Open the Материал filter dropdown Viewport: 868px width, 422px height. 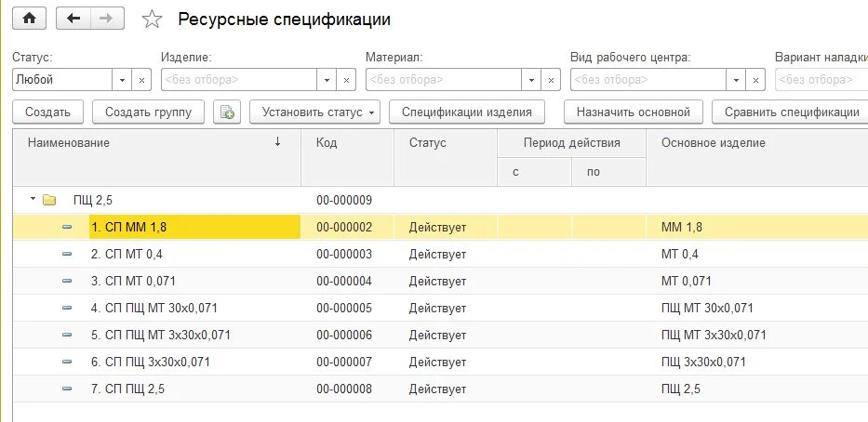tap(531, 80)
